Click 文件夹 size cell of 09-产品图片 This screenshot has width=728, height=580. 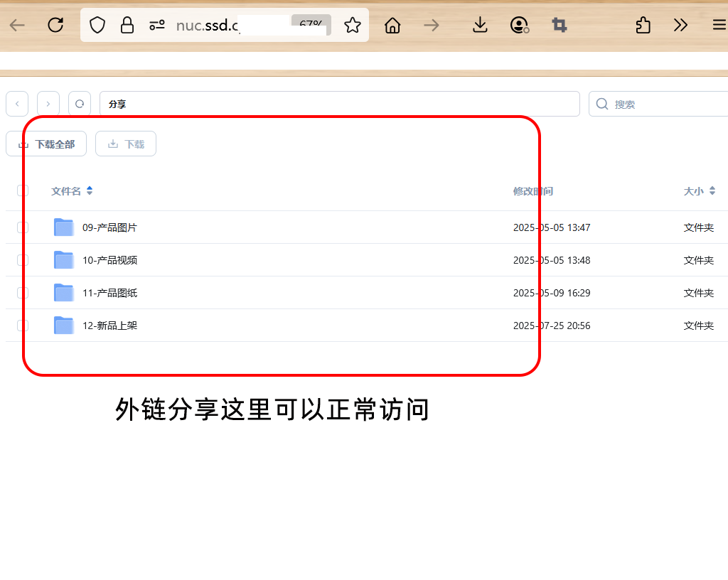point(698,227)
